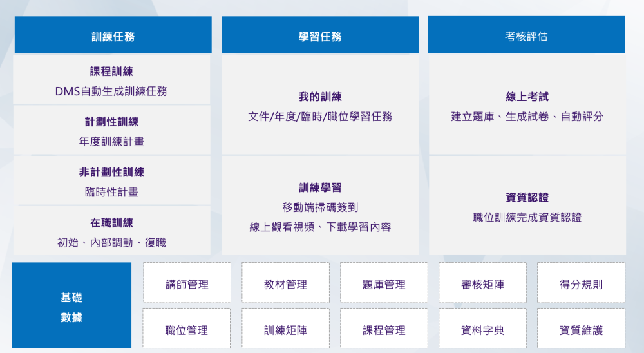Click the 職位管理 box
644x353 pixels.
(187, 329)
